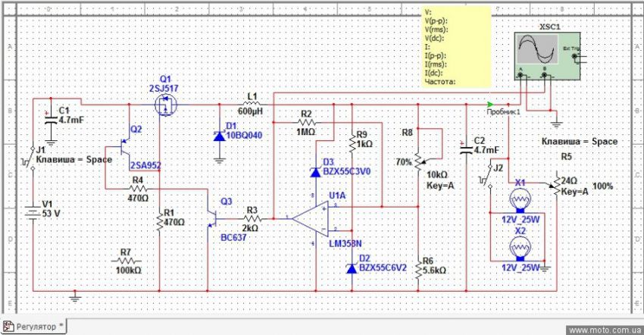Click the V1 53 V battery symbol

[x=33, y=214]
